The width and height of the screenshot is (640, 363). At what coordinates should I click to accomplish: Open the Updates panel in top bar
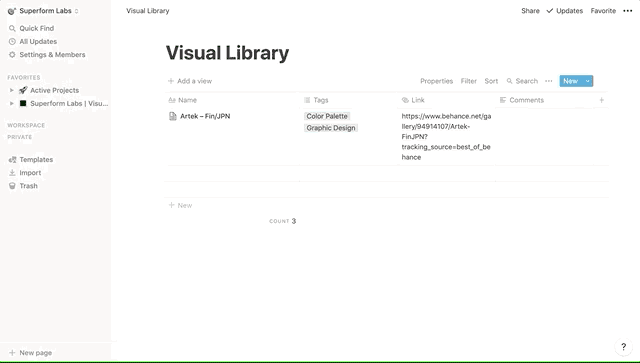564,11
